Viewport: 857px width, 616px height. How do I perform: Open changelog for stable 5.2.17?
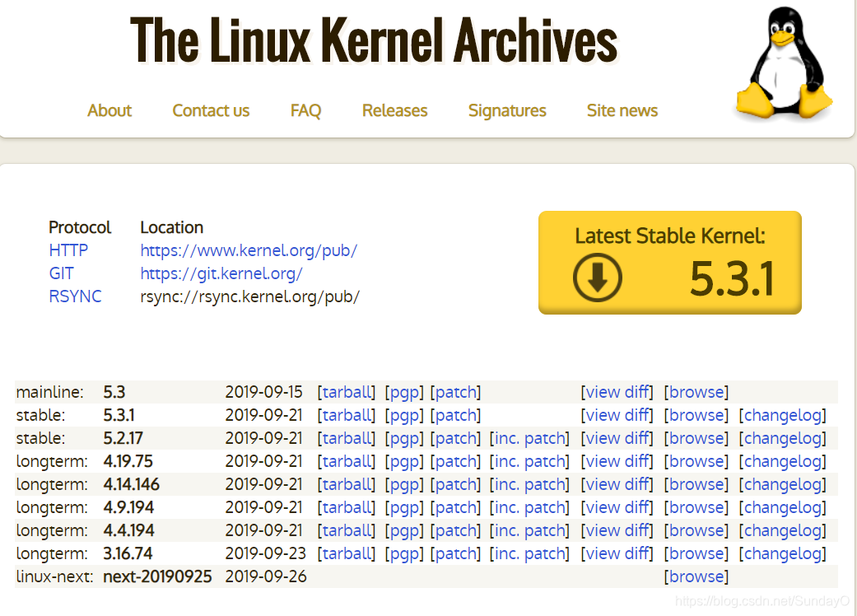click(x=783, y=438)
